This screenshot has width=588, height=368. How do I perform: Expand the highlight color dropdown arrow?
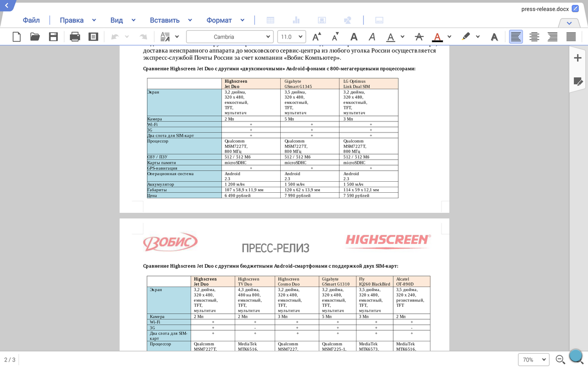478,37
